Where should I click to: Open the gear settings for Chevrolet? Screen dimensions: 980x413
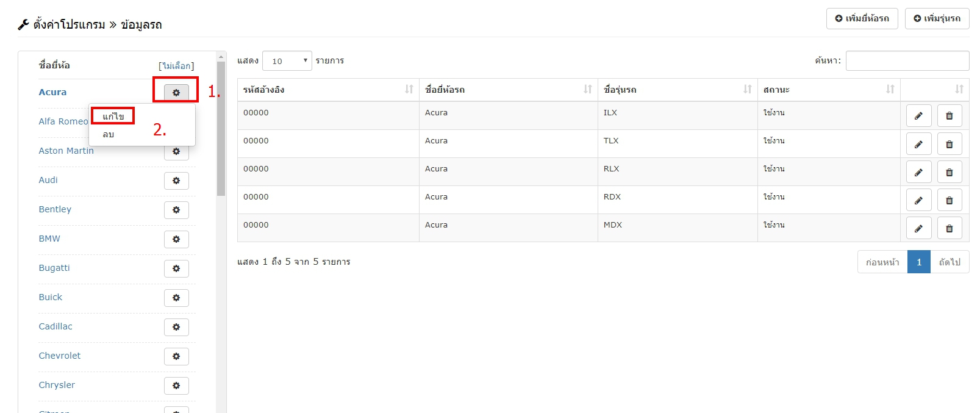click(x=176, y=356)
